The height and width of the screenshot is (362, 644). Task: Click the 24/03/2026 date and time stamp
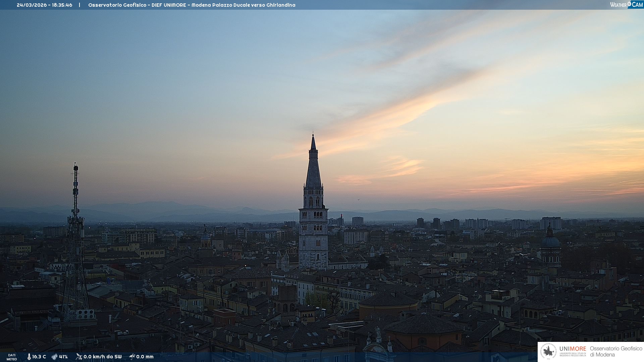[x=44, y=5]
